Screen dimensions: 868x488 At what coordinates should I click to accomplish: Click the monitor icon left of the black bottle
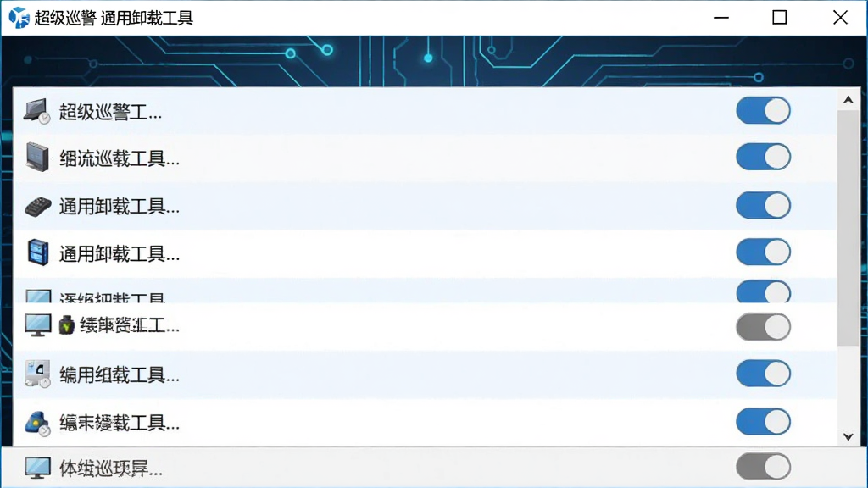[37, 325]
